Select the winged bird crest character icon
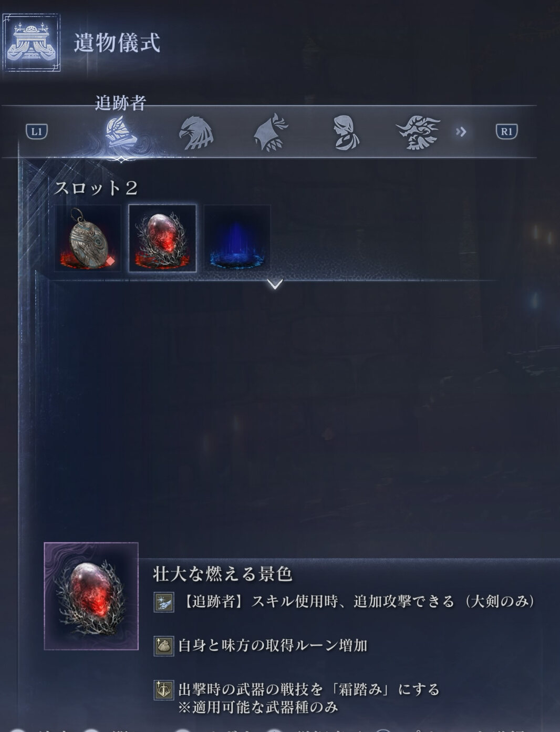The image size is (560, 732). (x=418, y=132)
